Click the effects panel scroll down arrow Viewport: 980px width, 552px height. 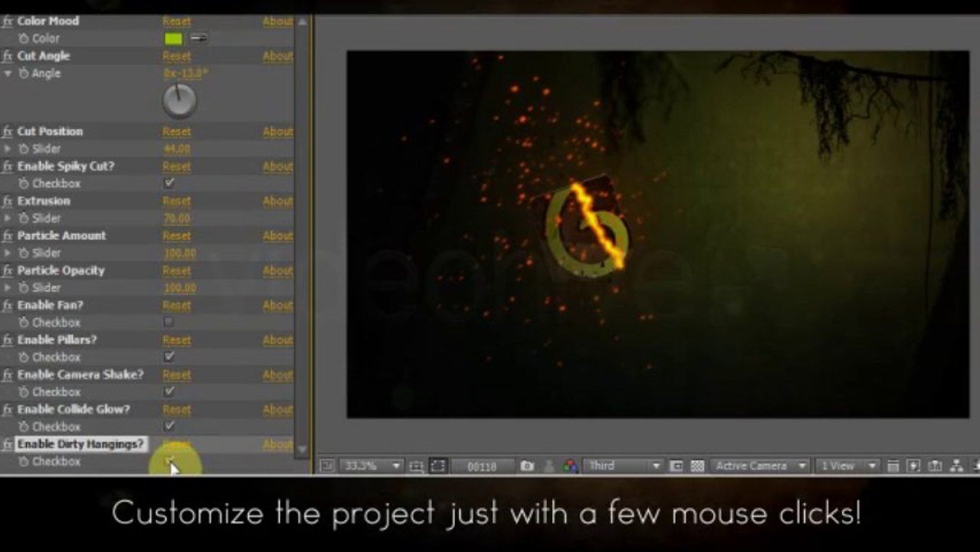pyautogui.click(x=302, y=449)
